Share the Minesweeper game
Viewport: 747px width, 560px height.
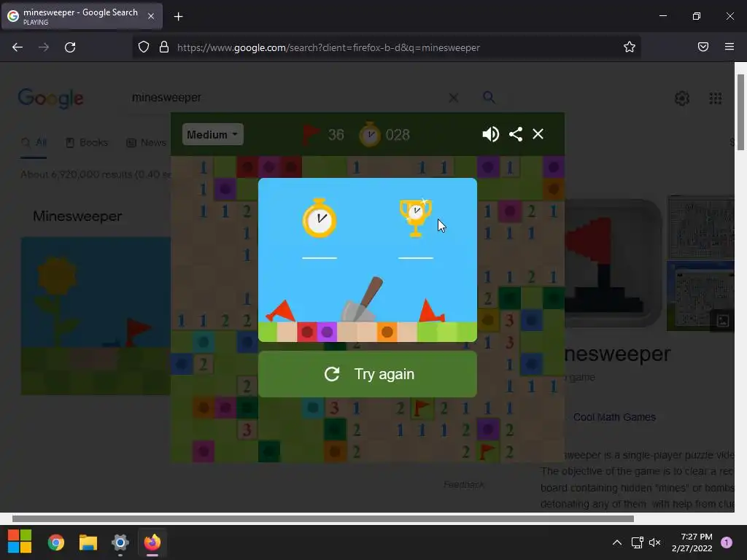tap(516, 134)
